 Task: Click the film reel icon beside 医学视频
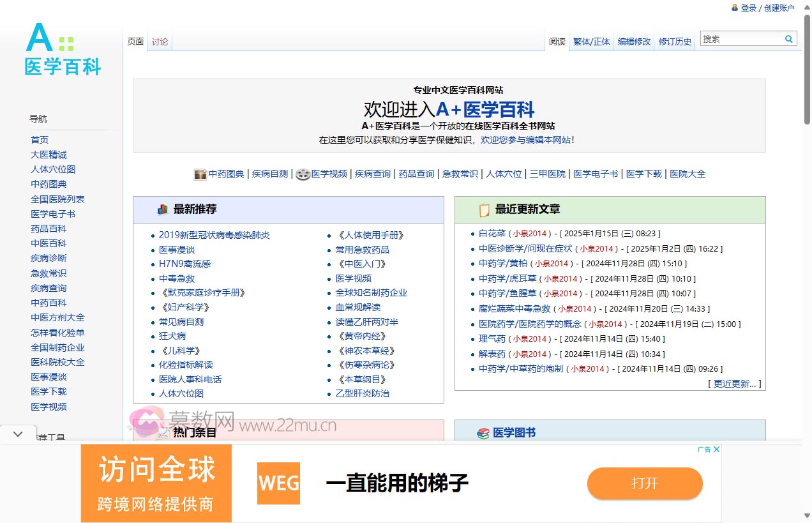click(303, 174)
